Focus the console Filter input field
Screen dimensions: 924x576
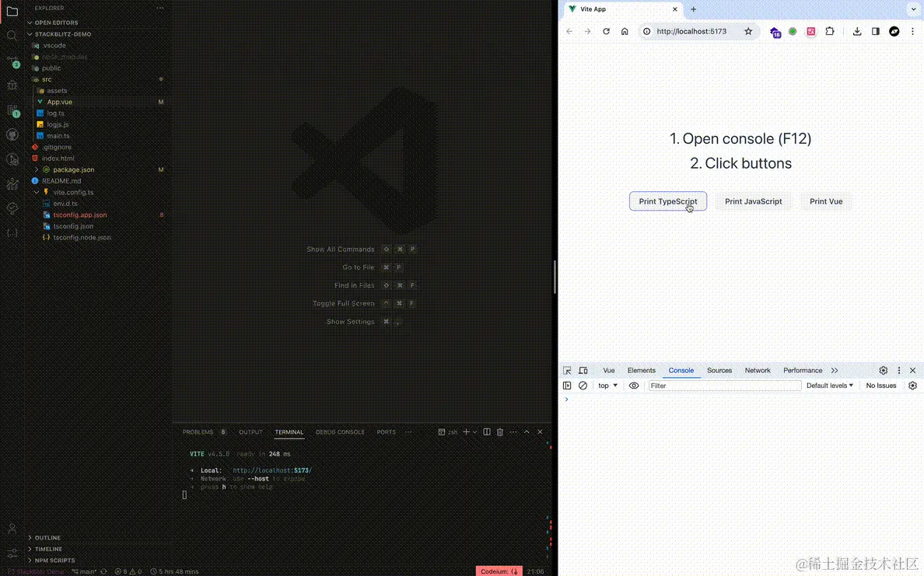(x=725, y=386)
